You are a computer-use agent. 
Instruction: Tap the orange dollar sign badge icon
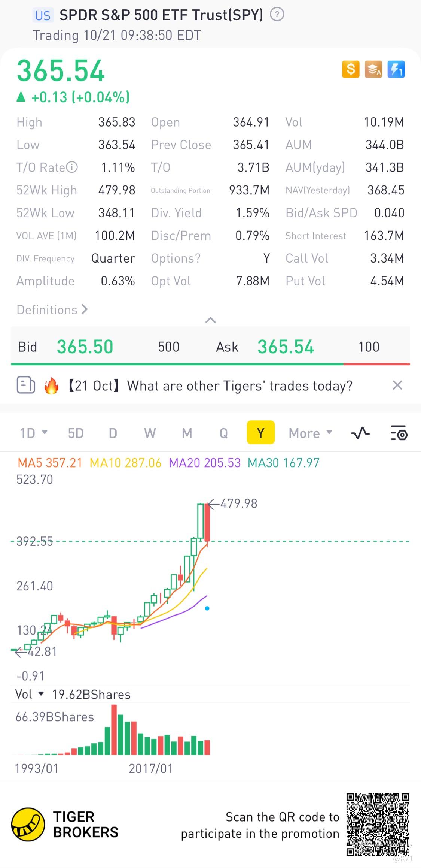(x=351, y=69)
